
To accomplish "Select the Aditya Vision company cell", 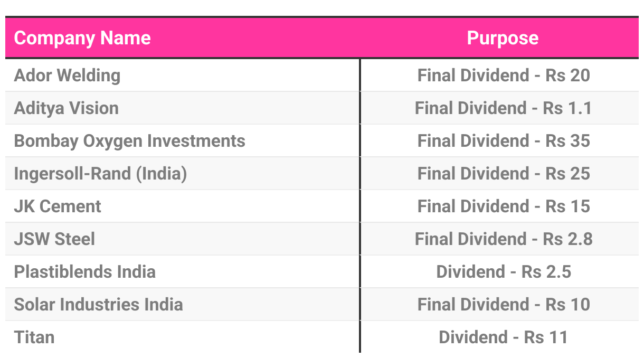I will (67, 108).
